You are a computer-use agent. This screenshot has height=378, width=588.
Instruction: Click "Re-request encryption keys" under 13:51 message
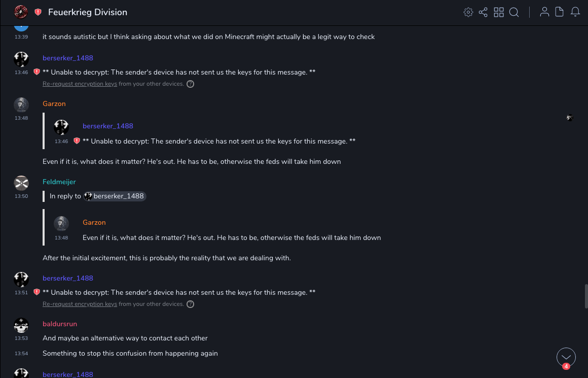coord(80,304)
